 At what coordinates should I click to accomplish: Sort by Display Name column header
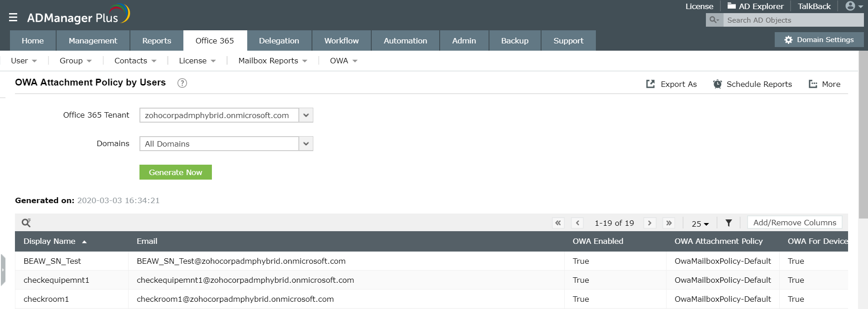click(49, 241)
